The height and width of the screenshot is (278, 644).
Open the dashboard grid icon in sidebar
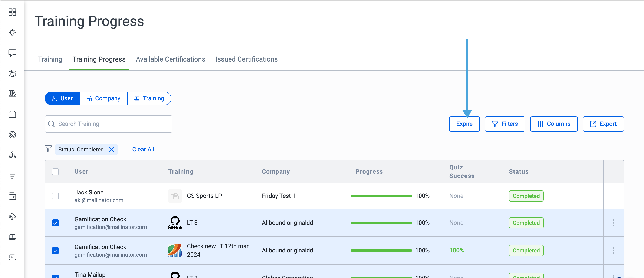(x=12, y=12)
